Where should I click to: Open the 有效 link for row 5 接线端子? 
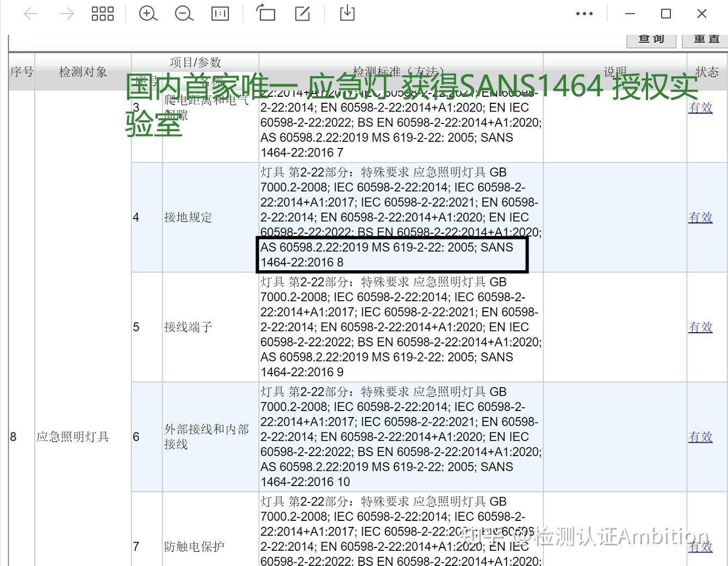pos(700,327)
